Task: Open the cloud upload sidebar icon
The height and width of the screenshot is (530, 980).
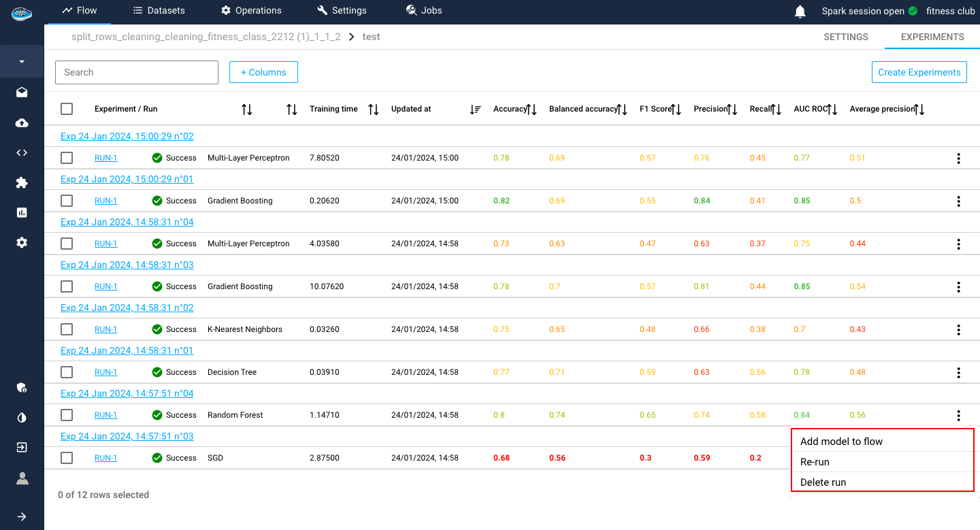Action: tap(22, 122)
